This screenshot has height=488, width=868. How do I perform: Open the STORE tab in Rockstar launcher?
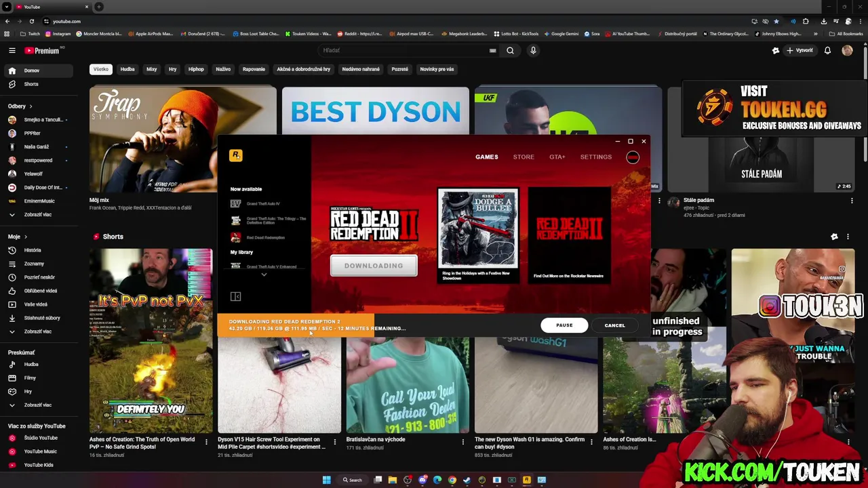524,157
